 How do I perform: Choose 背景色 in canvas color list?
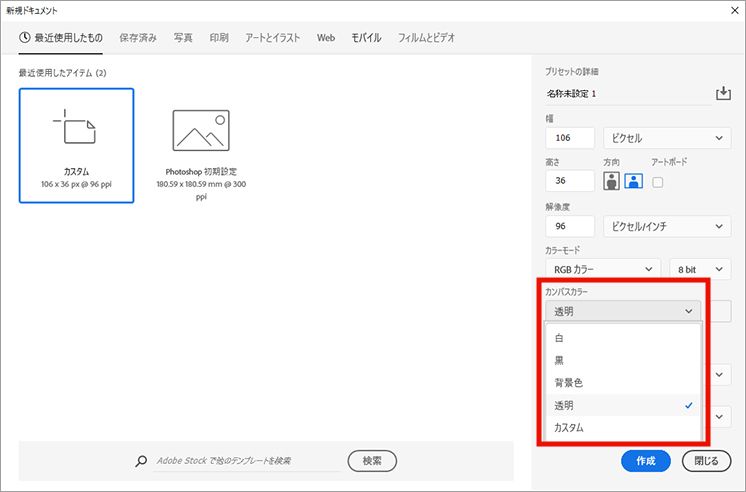623,383
